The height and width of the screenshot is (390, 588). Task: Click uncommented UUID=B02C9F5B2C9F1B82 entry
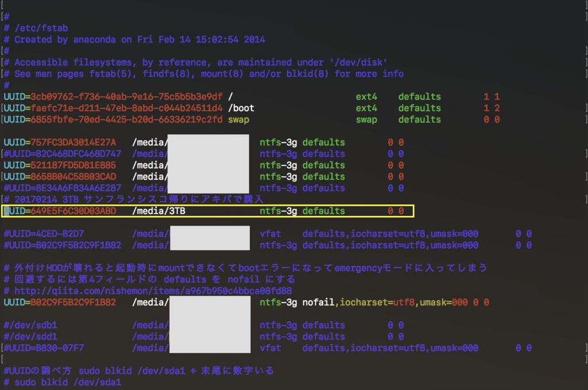pyautogui.click(x=60, y=302)
